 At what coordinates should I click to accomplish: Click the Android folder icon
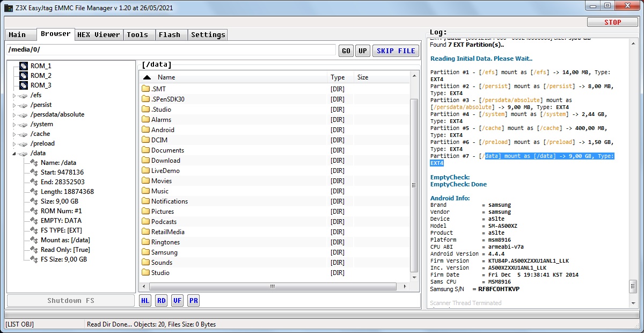pyautogui.click(x=145, y=130)
